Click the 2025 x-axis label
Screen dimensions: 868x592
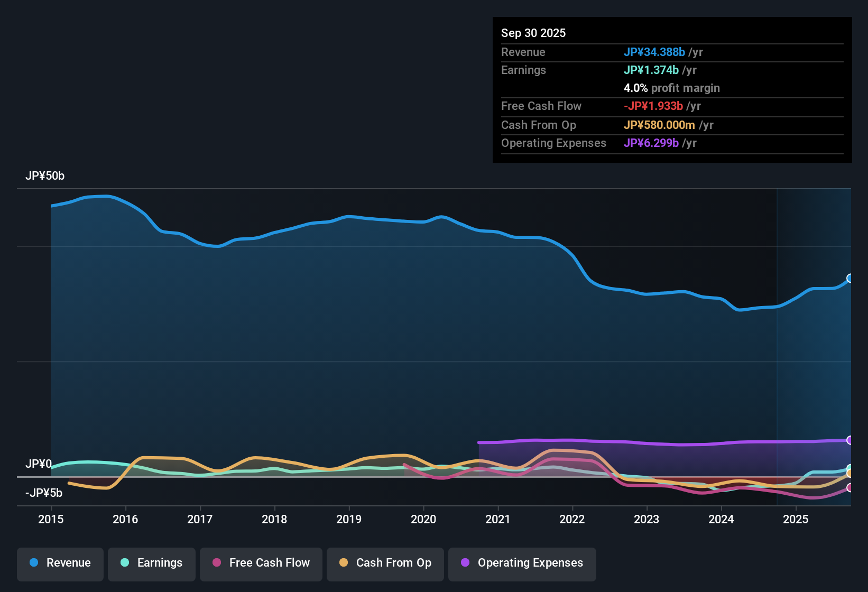pyautogui.click(x=796, y=519)
